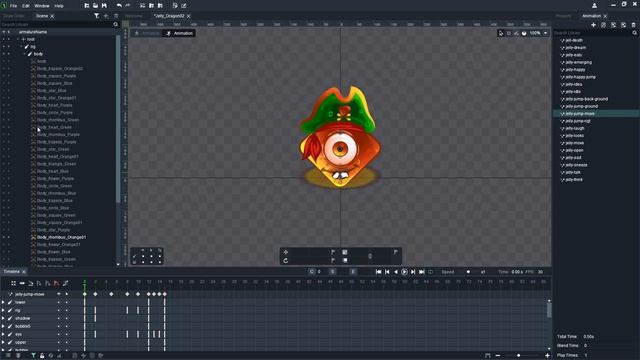Select the jelly-idea animation

point(573,84)
